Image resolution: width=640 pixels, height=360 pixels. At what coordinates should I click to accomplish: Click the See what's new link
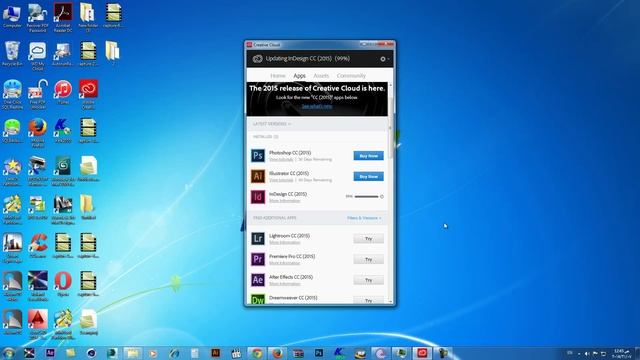pyautogui.click(x=317, y=106)
